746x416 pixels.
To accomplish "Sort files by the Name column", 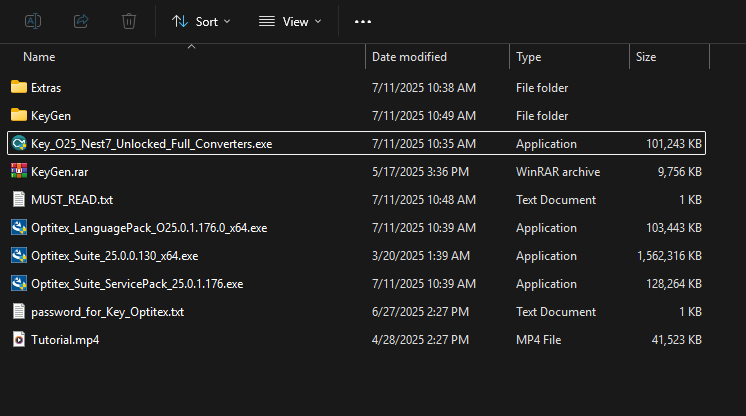I will 40,57.
